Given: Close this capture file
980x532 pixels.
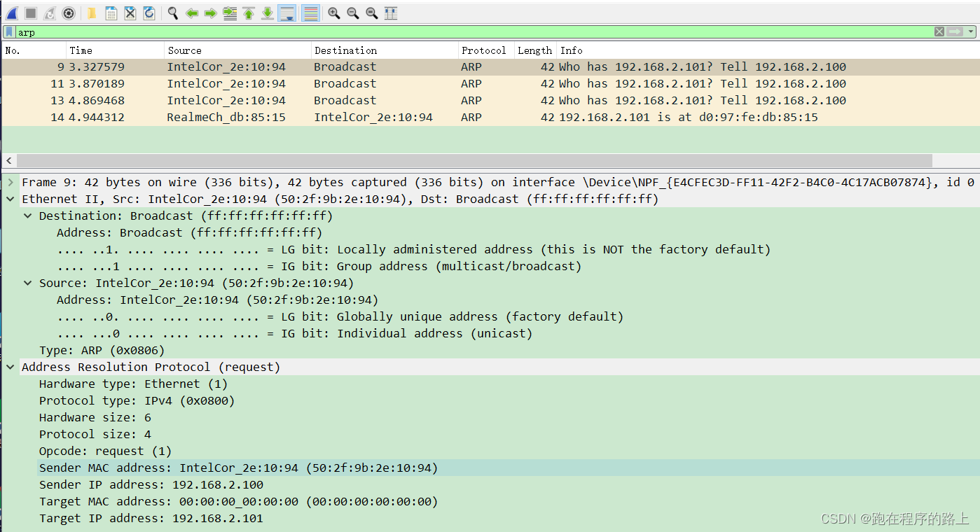Looking at the screenshot, I should point(130,13).
